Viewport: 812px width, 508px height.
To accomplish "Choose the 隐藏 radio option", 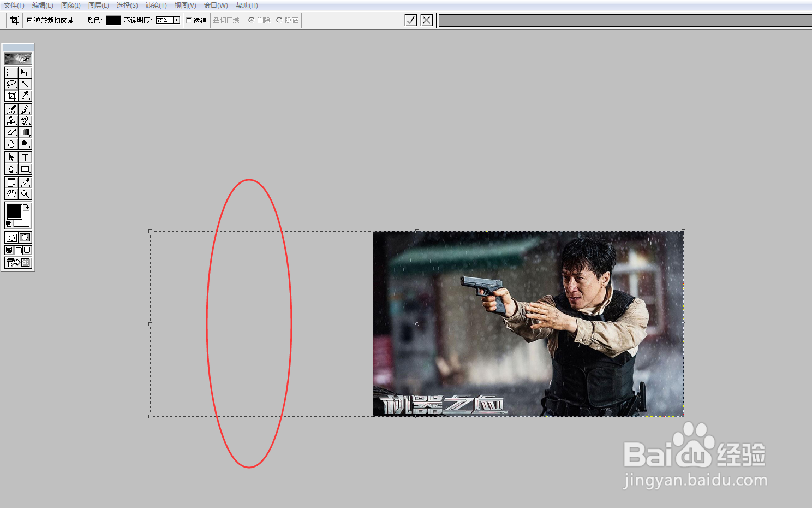I will click(x=279, y=20).
